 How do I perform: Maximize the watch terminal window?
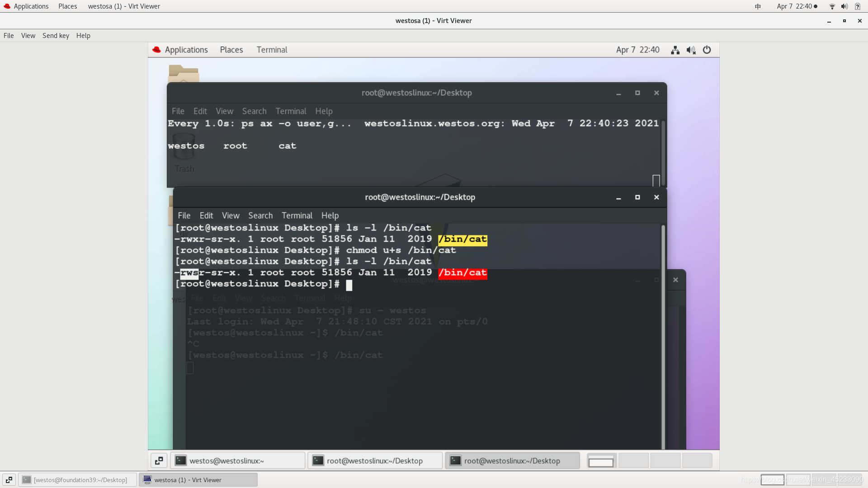coord(637,93)
